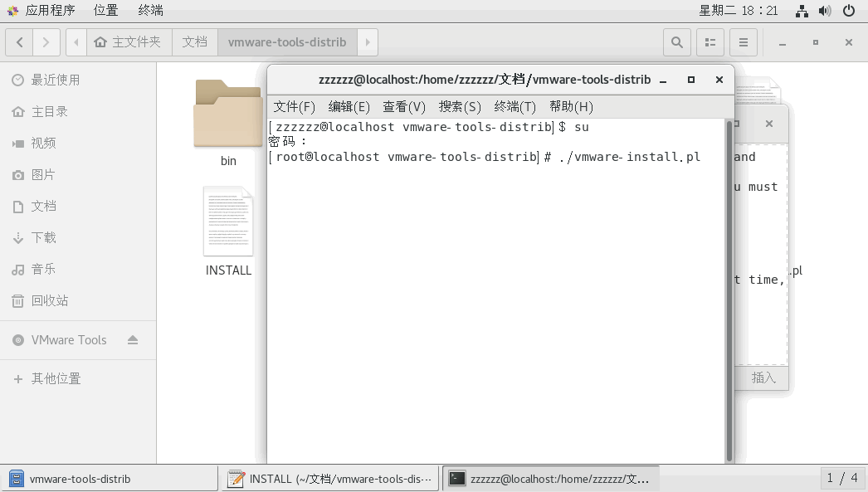Open the bin folder icon
Screen dimensions: 868x492
click(x=228, y=114)
